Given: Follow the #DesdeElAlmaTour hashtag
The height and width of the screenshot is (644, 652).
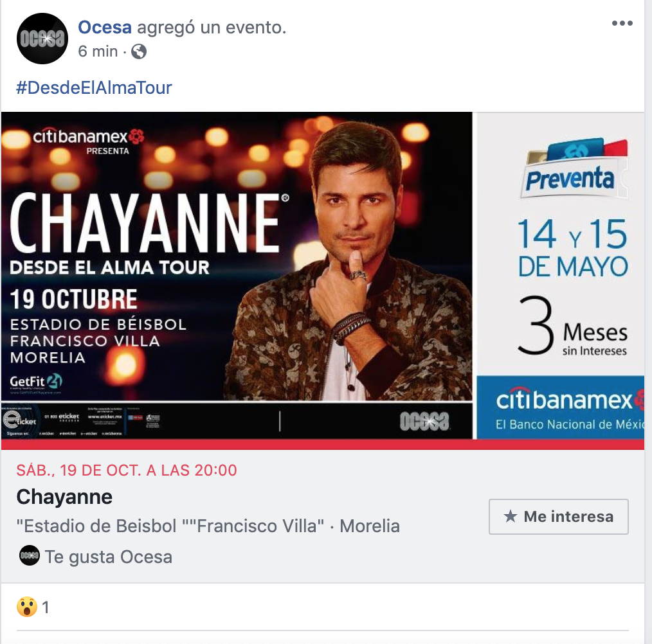Looking at the screenshot, I should pyautogui.click(x=94, y=87).
